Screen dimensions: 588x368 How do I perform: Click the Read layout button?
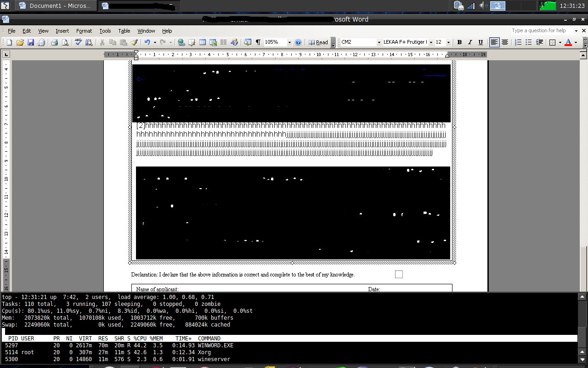tap(318, 42)
